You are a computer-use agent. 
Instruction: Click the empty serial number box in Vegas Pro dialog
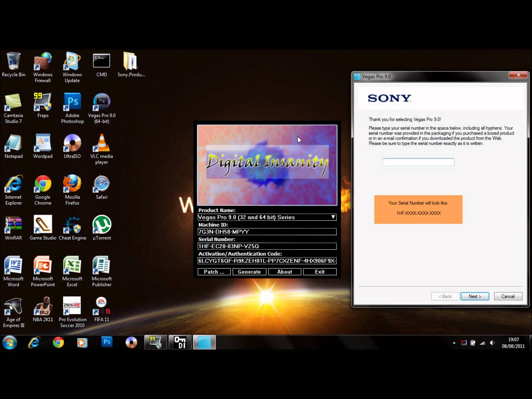[418, 162]
